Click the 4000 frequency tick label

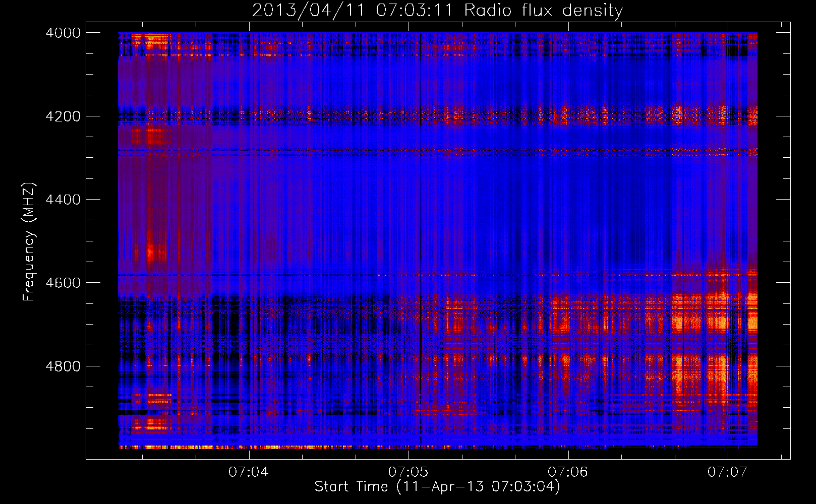tap(63, 33)
